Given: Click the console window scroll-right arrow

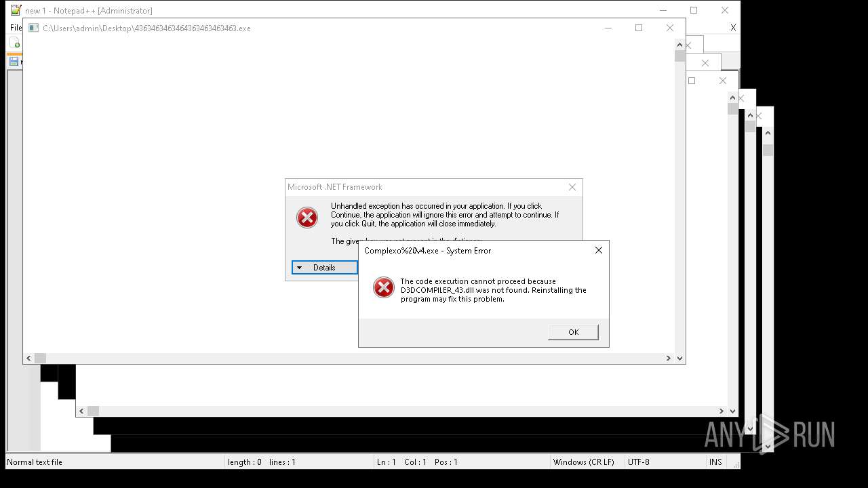Looking at the screenshot, I should [668, 358].
